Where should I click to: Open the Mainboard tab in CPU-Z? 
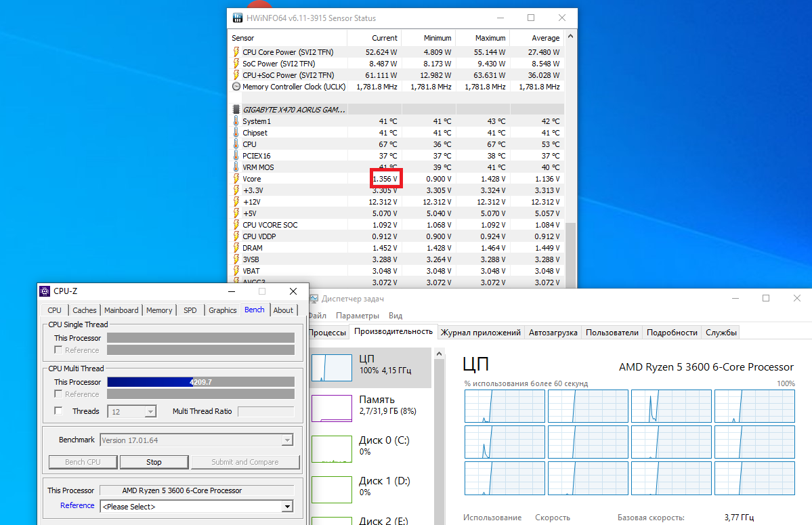pos(121,310)
